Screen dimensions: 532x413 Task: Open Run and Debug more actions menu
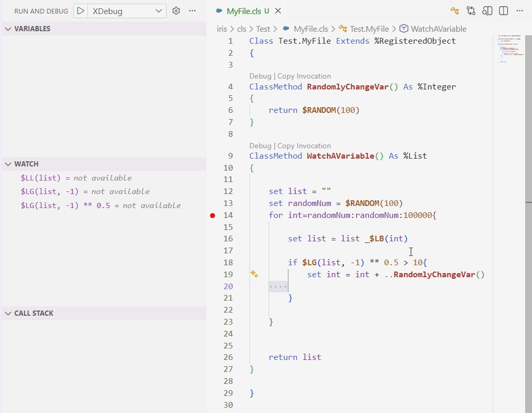click(192, 11)
